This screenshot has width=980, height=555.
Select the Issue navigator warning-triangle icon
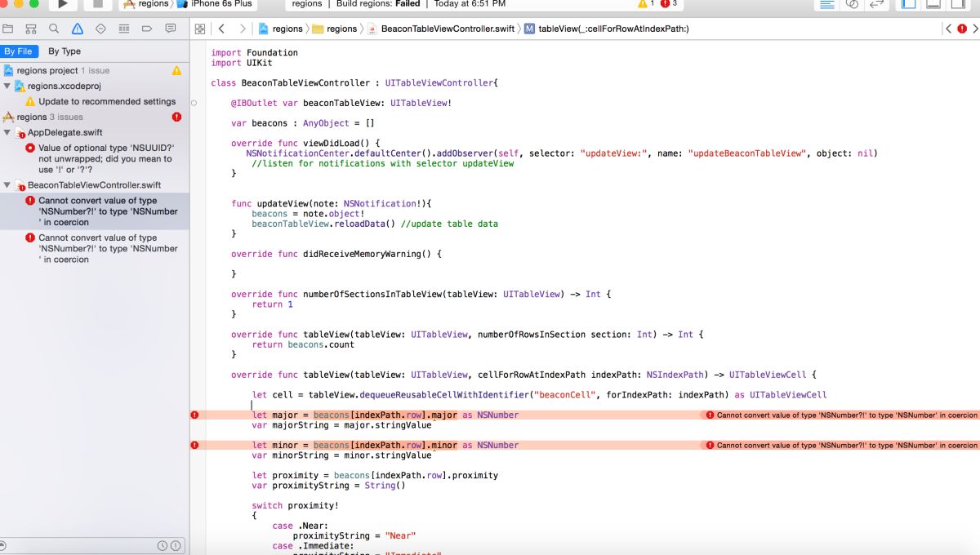[77, 29]
